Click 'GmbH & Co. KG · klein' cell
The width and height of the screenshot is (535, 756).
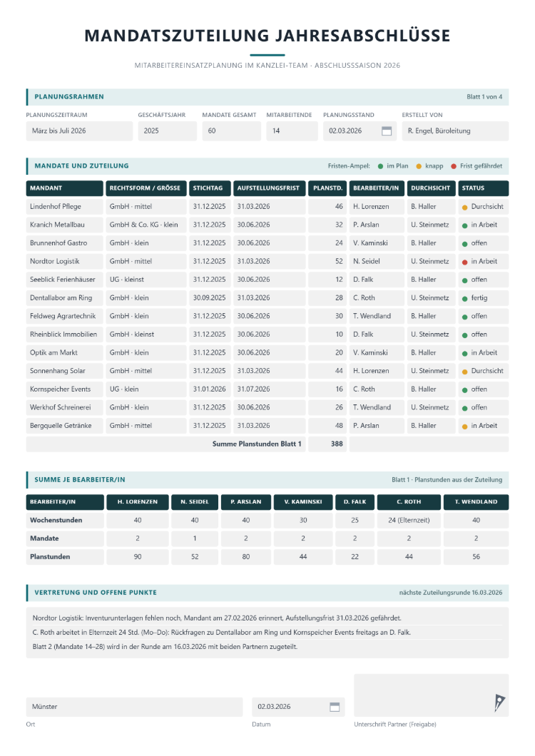(x=146, y=225)
